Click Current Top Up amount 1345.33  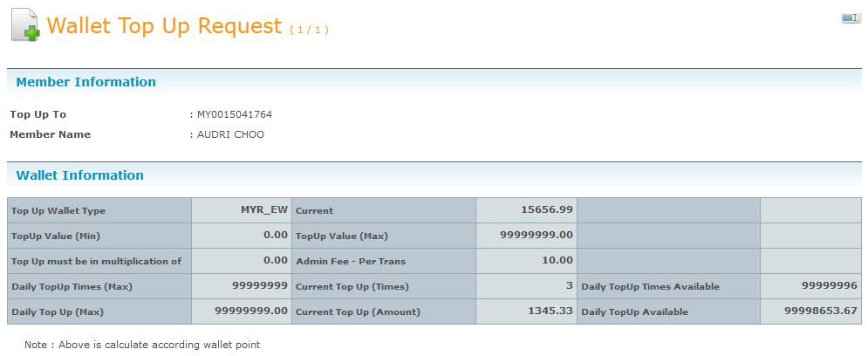click(550, 311)
